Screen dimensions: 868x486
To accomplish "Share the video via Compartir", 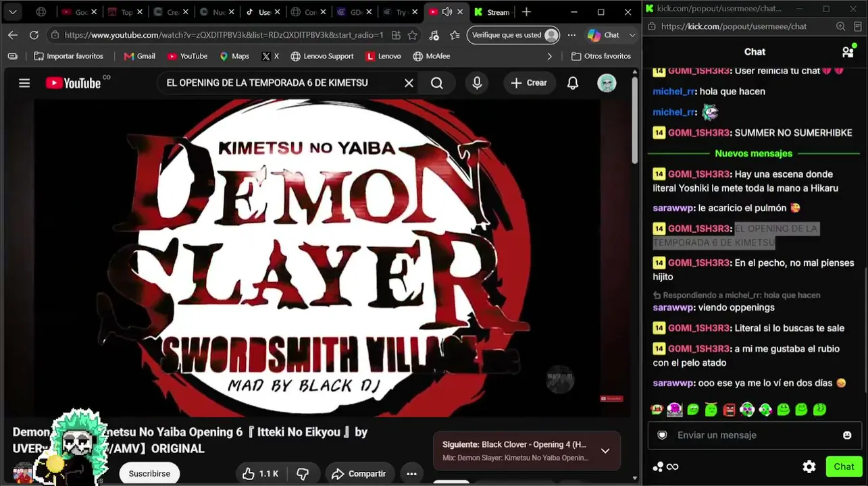I will pos(359,474).
